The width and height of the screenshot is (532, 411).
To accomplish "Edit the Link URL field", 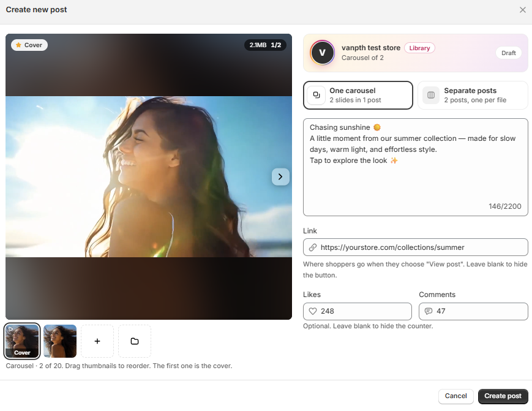I will 416,247.
